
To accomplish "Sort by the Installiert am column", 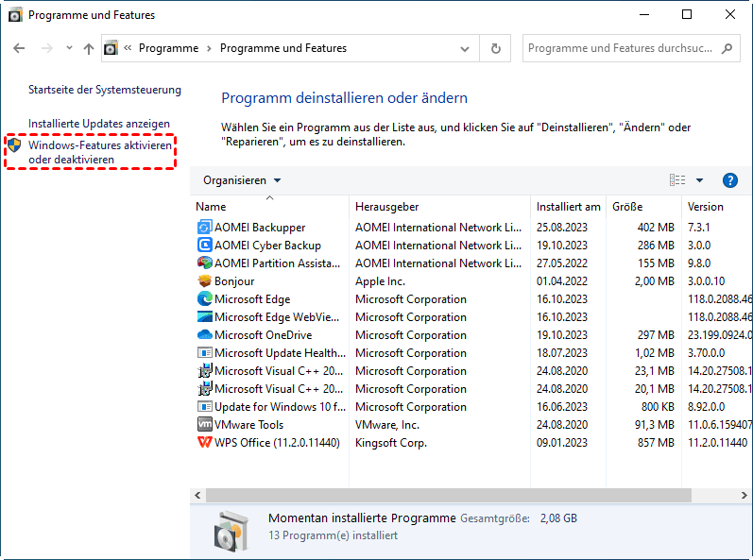I will pos(568,207).
